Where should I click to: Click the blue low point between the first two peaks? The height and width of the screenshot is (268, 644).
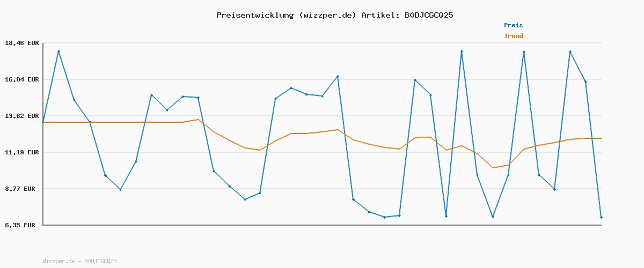coord(121,190)
